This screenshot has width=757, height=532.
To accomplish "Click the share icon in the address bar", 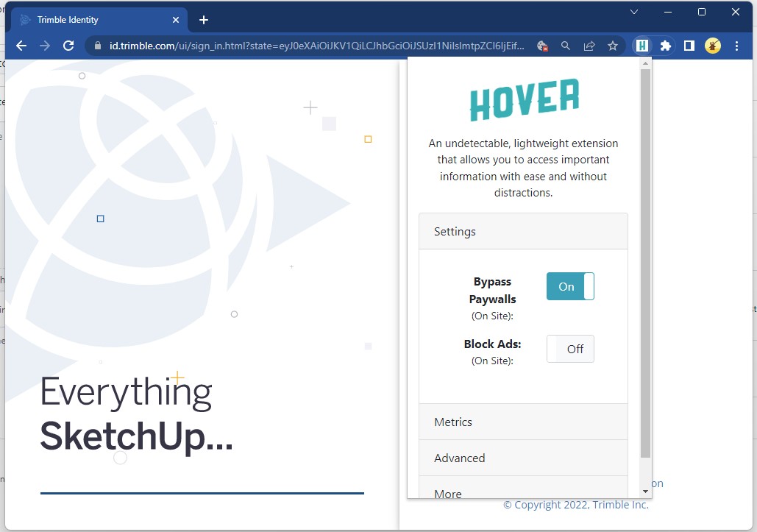I will pos(589,46).
